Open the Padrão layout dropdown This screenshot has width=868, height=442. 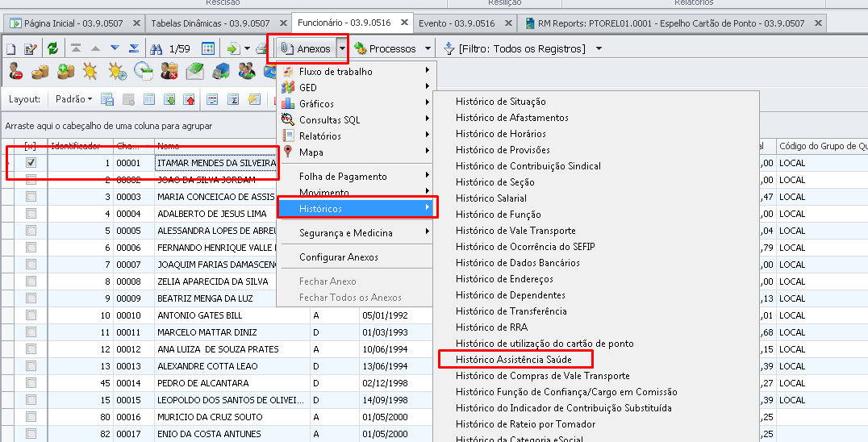pyautogui.click(x=73, y=99)
